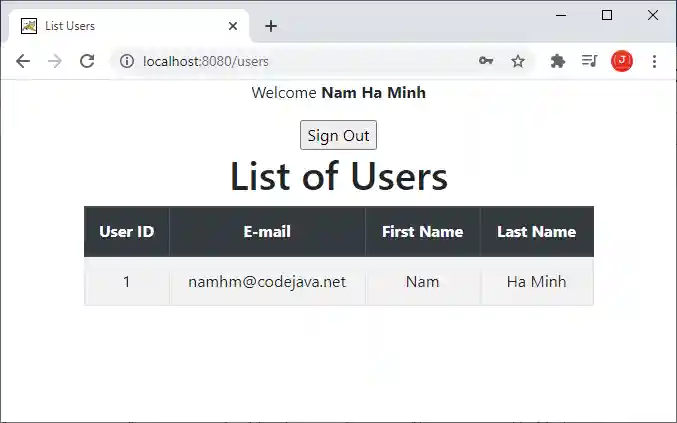677x423 pixels.
Task: Click the List of Users heading
Action: [339, 176]
